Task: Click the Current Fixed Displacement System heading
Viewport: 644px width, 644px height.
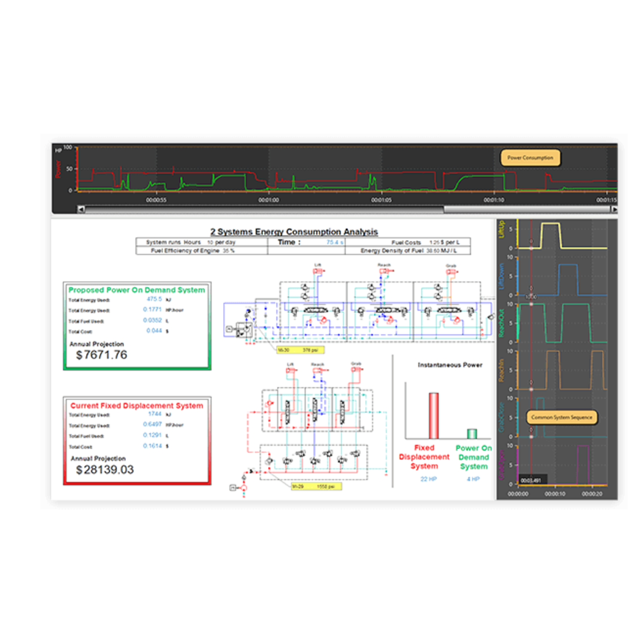Action: tap(137, 406)
